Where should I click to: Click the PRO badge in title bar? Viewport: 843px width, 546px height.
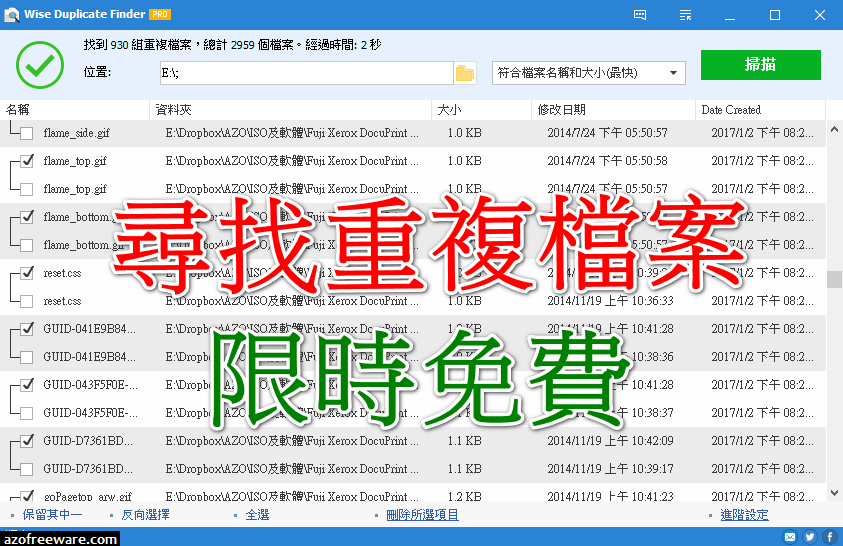click(x=160, y=15)
